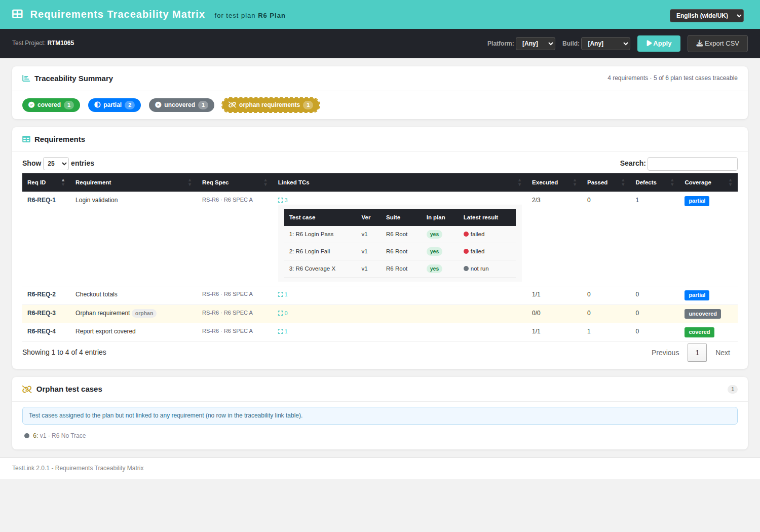
Task: Sort by the Defects column
Action: point(655,182)
